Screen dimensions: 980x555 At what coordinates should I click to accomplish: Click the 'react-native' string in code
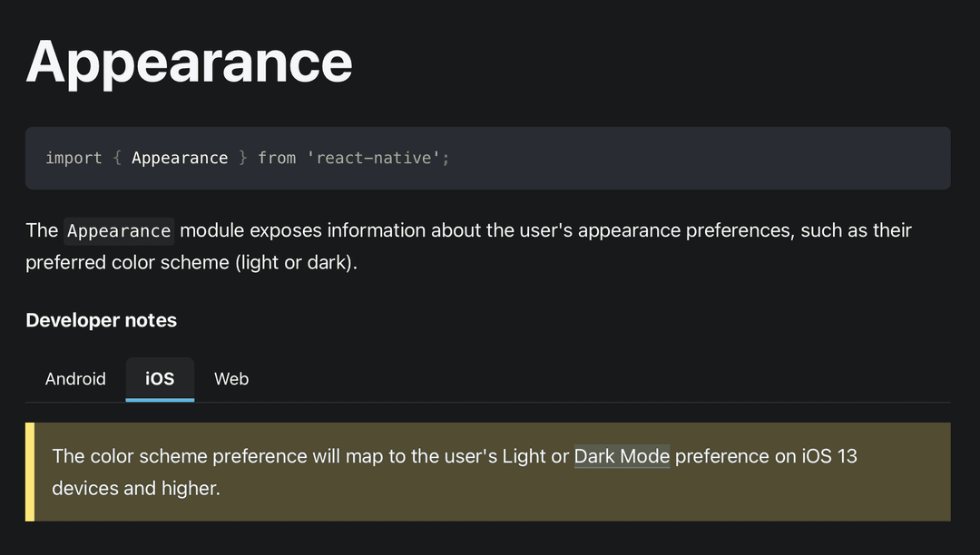tap(374, 159)
